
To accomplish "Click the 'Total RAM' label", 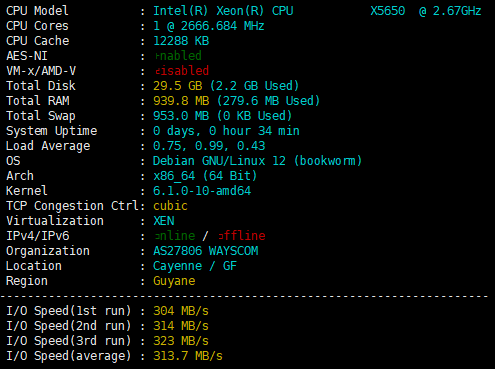I will point(38,101).
